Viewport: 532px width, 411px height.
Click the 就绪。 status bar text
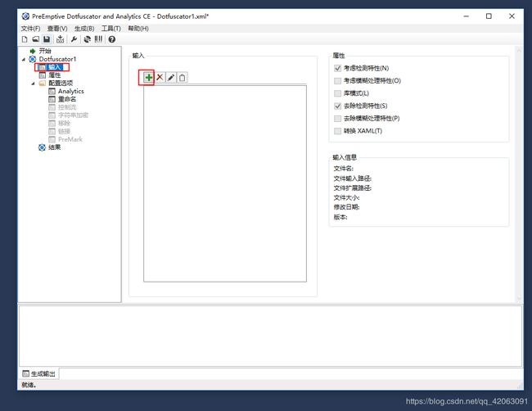[29, 385]
